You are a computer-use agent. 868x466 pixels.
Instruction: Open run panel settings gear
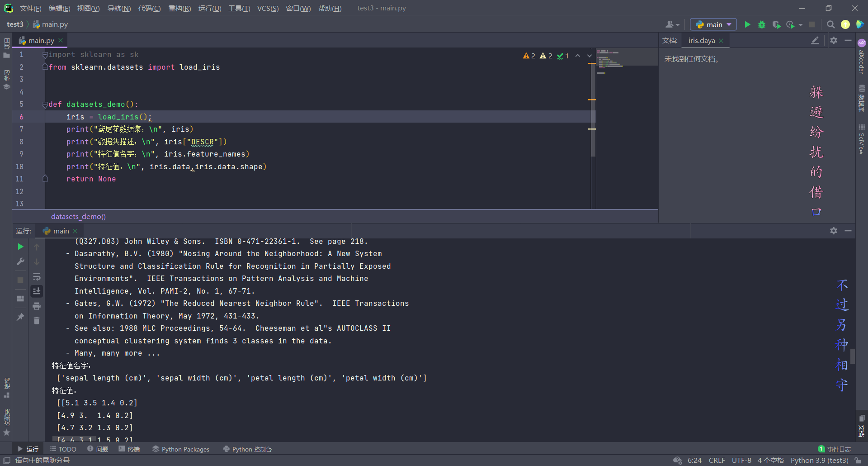coord(834,231)
